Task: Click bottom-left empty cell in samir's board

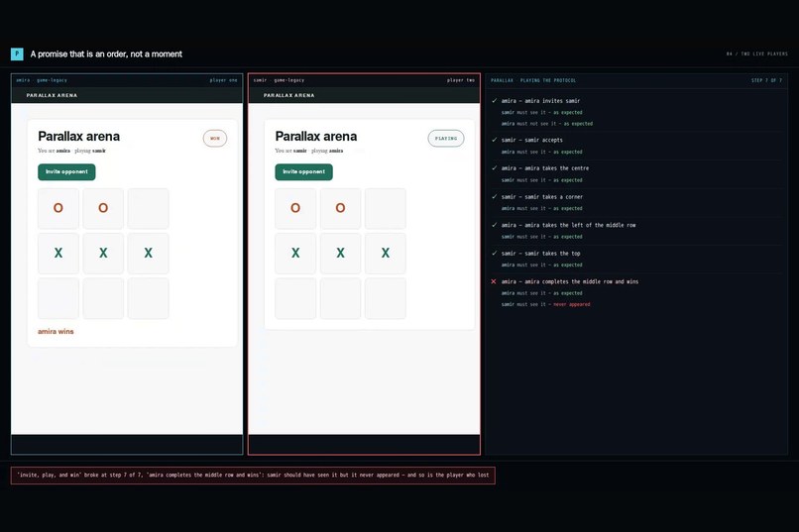Action: click(295, 298)
